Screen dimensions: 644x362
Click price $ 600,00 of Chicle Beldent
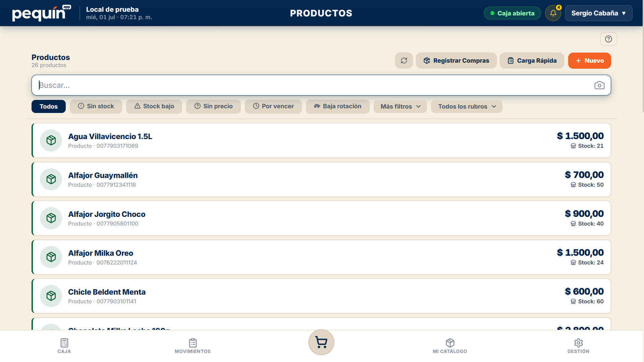584,291
